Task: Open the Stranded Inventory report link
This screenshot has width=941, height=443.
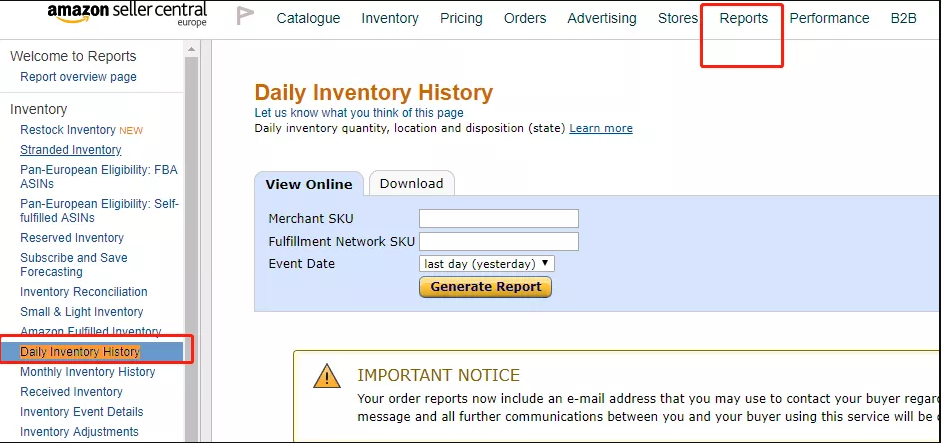Action: (x=70, y=150)
